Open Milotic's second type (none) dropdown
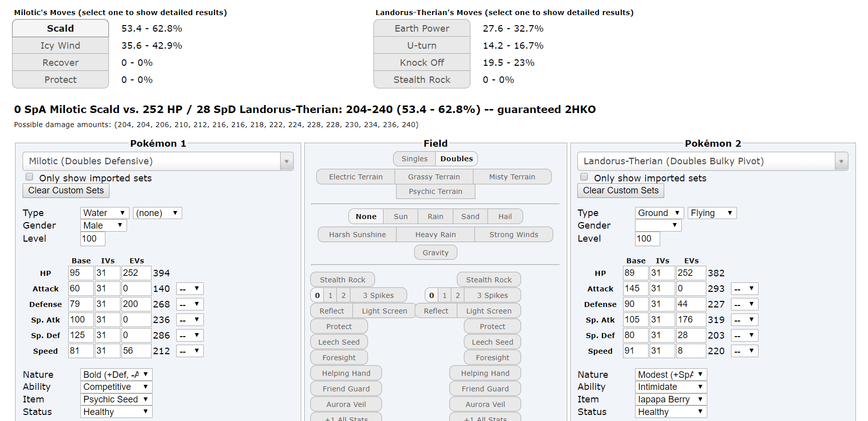Screen dimensions: 868x421 coord(157,213)
